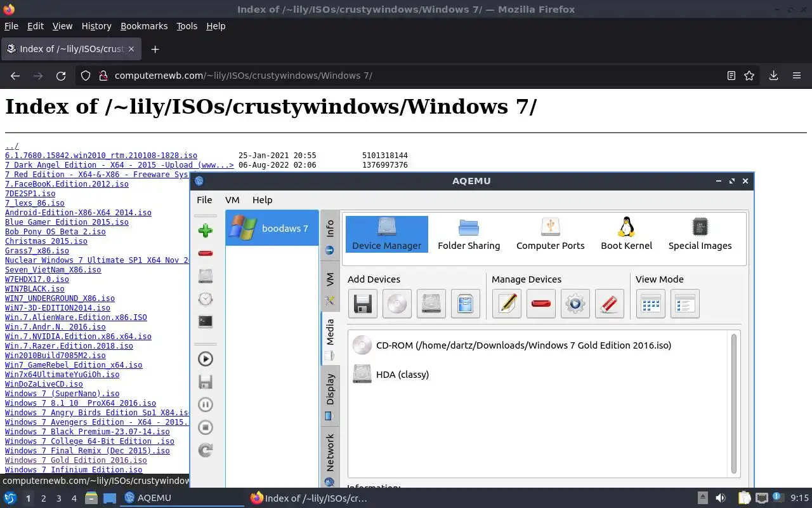Remove device using Manage Devices red minus
The height and width of the screenshot is (508, 812).
click(541, 304)
